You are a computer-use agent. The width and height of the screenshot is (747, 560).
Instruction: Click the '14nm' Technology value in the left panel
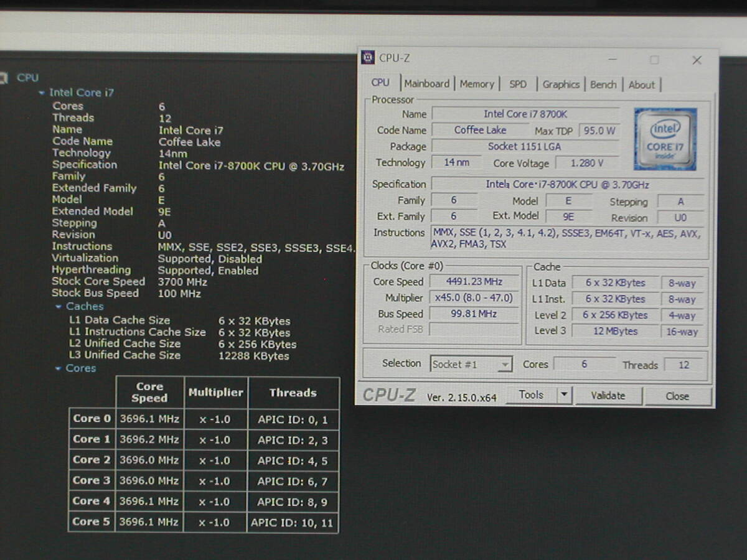[x=172, y=154]
